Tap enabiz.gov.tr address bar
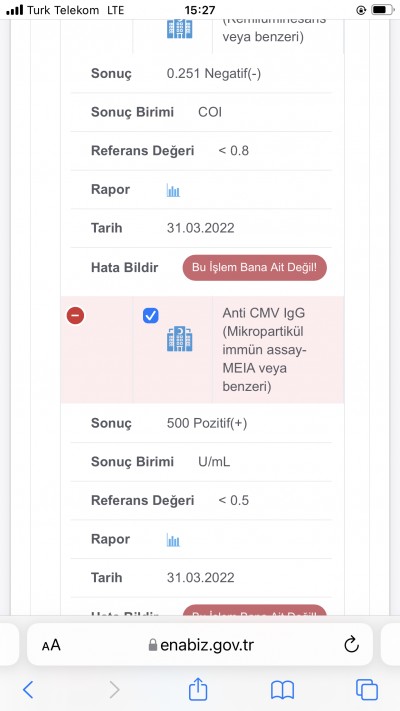The width and height of the screenshot is (400, 711). (200, 644)
